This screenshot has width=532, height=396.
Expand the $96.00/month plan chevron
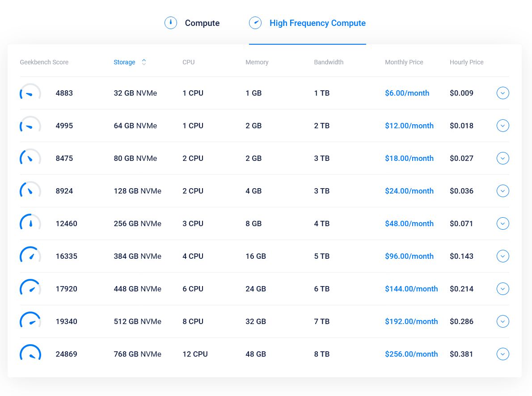tap(503, 256)
